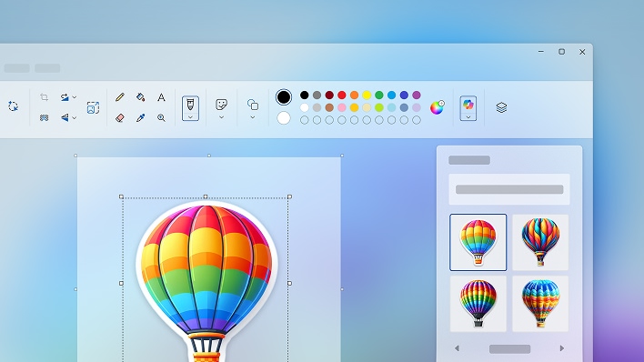Open the Rotate options dropdown
644x362 pixels.
click(75, 97)
